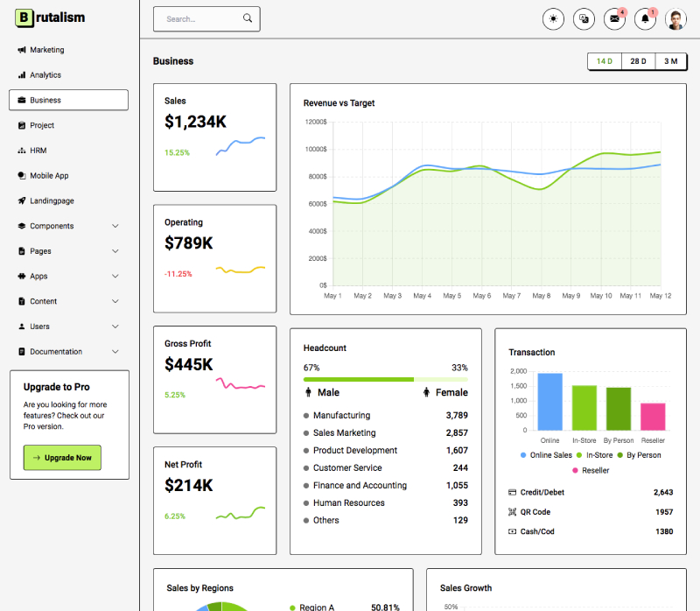Open the language translation icon
The width and height of the screenshot is (700, 611).
tap(584, 19)
